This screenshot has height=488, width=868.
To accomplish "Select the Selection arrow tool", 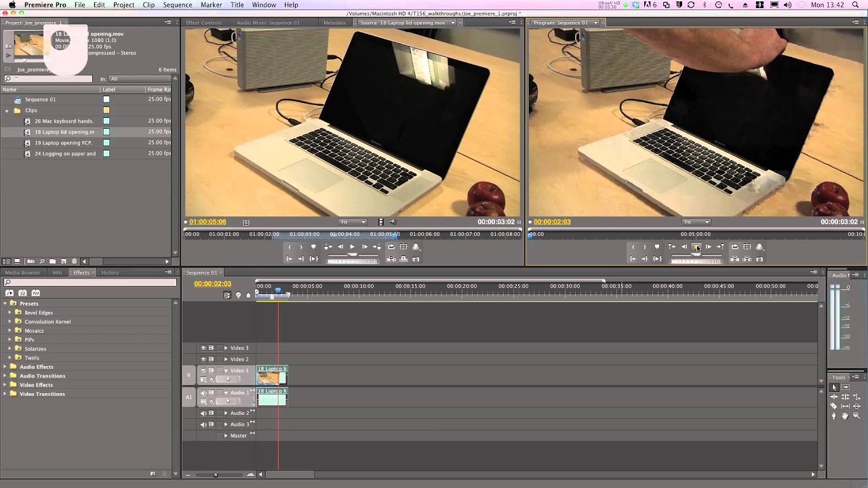I will 834,387.
